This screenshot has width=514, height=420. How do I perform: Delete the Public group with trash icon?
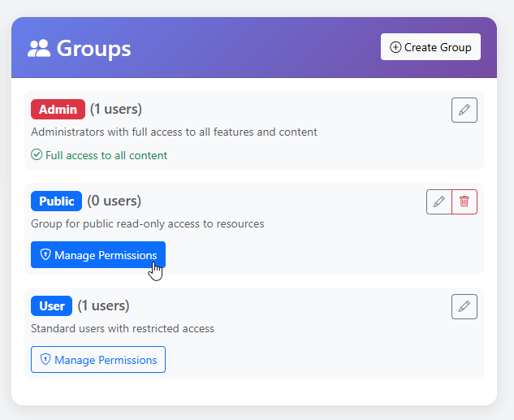pos(464,201)
